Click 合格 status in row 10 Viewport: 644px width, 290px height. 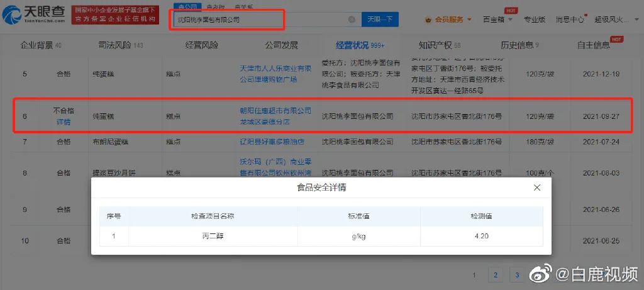point(64,241)
